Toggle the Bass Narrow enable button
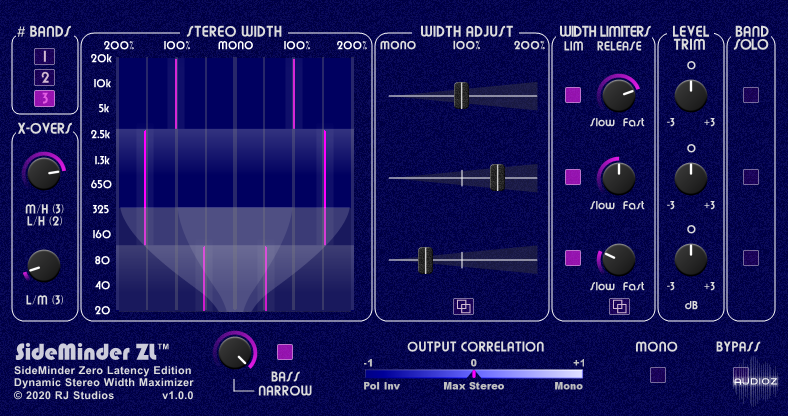The width and height of the screenshot is (788, 416). (x=285, y=352)
